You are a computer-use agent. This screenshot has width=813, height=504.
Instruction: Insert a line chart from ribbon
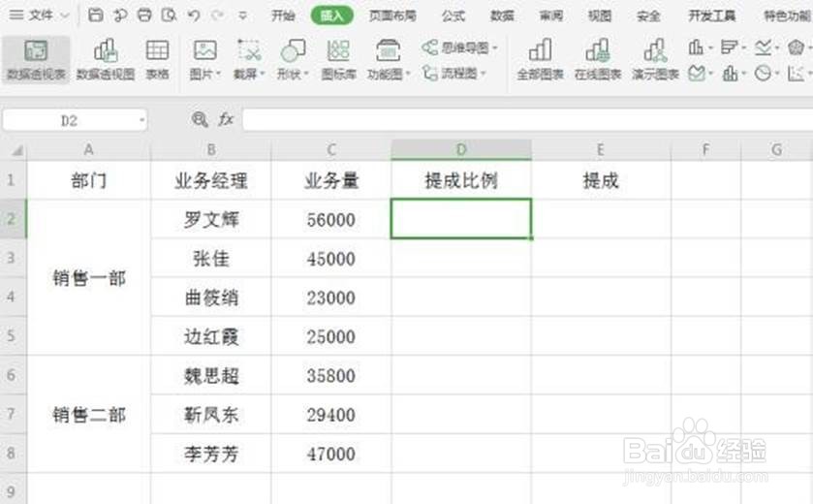pos(766,47)
